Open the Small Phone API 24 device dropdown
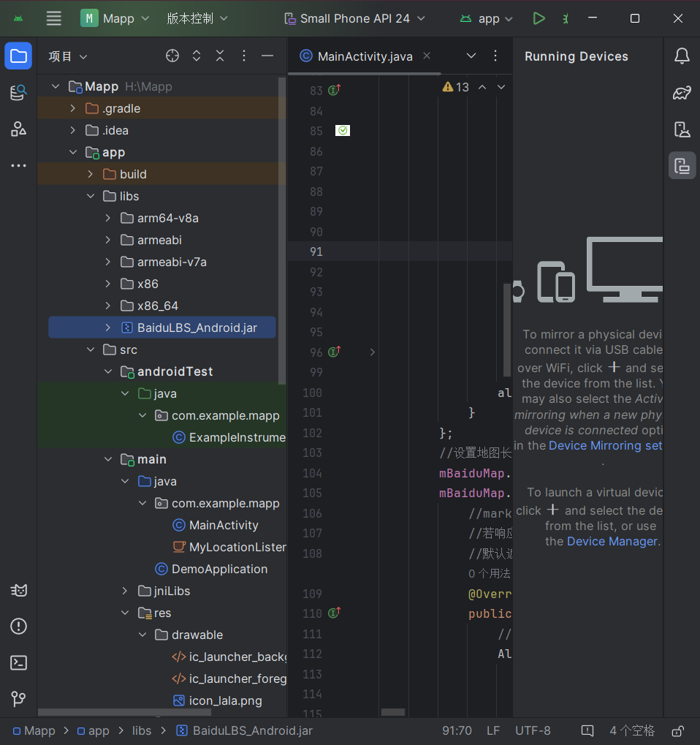The height and width of the screenshot is (745, 700). 354,18
